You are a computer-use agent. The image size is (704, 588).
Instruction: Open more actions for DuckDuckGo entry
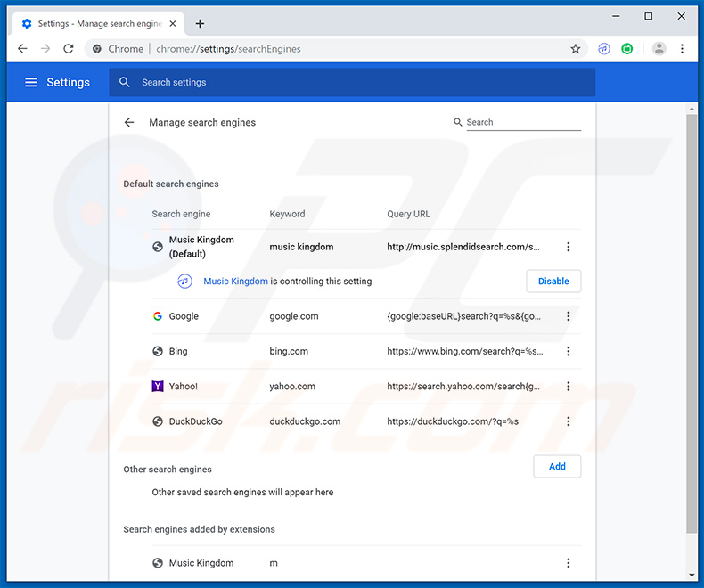[569, 421]
